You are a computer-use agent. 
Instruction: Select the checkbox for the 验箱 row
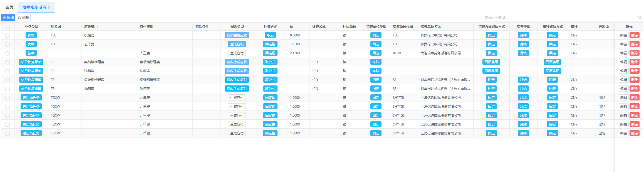pos(8,53)
